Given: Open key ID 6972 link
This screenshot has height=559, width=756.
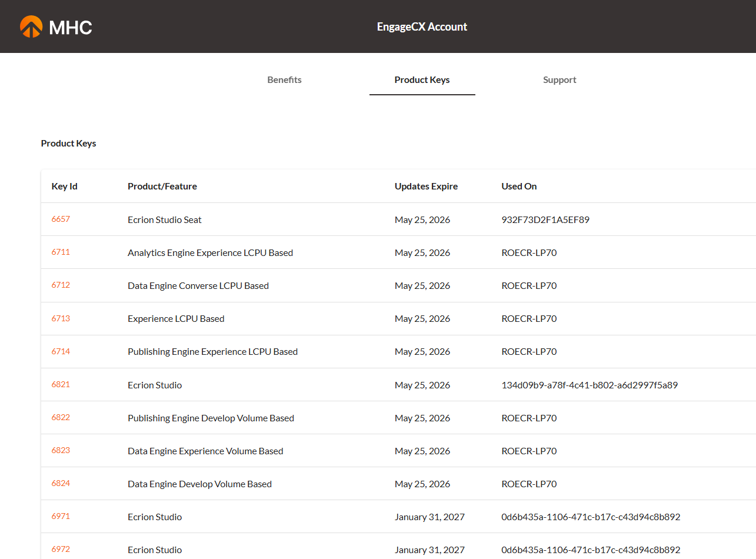Looking at the screenshot, I should 61,549.
